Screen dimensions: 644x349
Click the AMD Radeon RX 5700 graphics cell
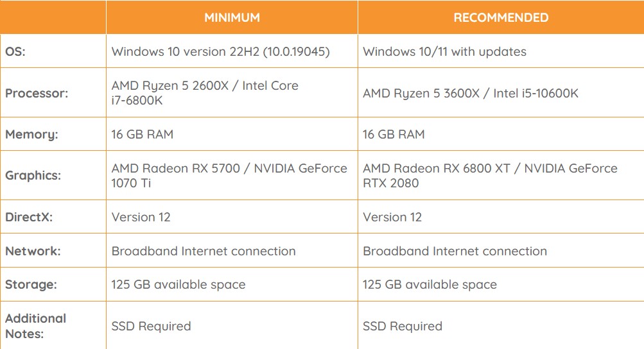(x=229, y=175)
